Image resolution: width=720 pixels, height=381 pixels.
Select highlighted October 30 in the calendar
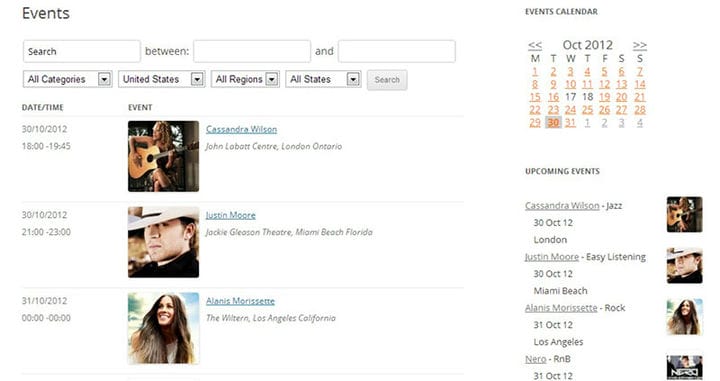point(553,123)
